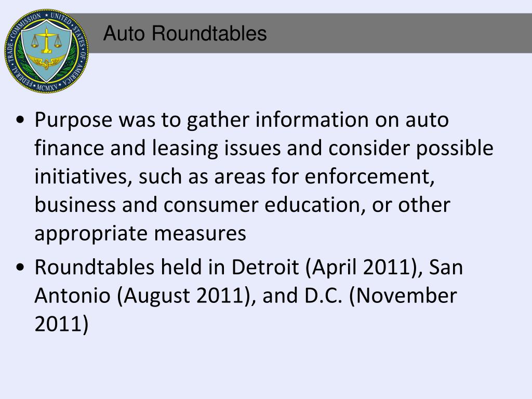Click the first bullet point marker
This screenshot has width=532, height=399.
[x=21, y=121]
